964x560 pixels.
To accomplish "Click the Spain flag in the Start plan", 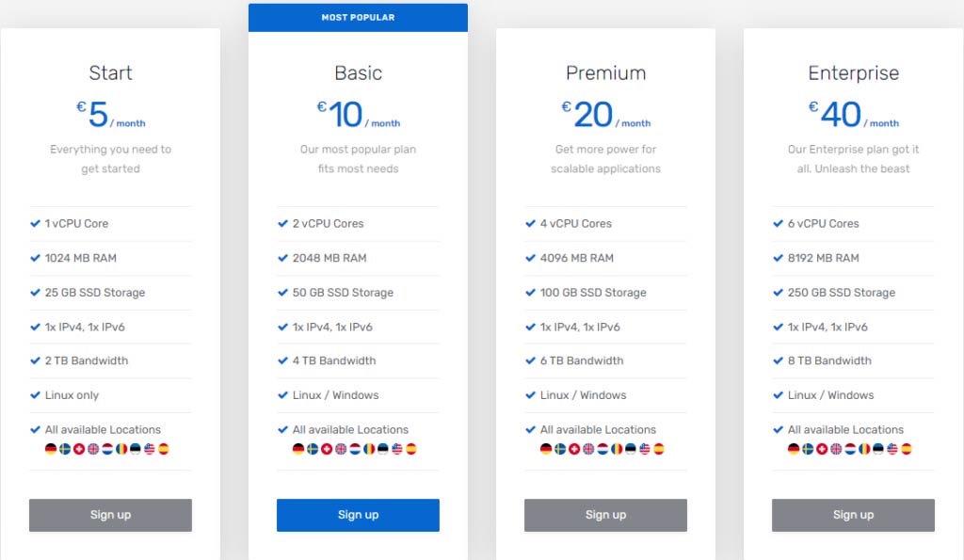I will (x=164, y=449).
